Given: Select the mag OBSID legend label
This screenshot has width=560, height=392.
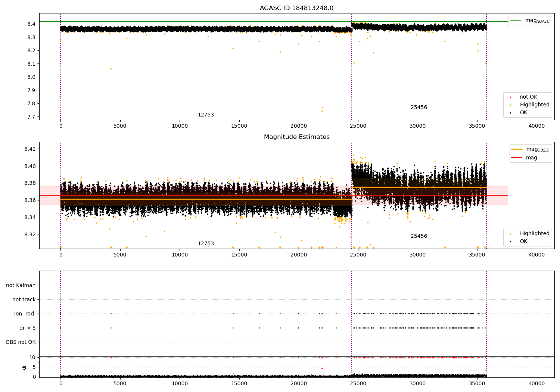Looking at the screenshot, I should click(x=538, y=149).
